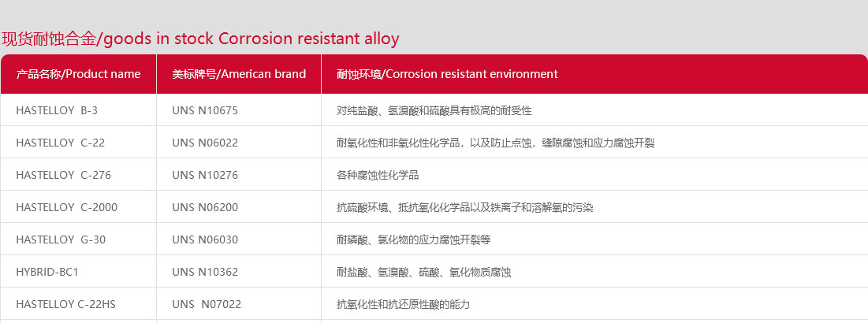
Task: Click the G-30 corrosion environment description
Action: click(x=414, y=239)
